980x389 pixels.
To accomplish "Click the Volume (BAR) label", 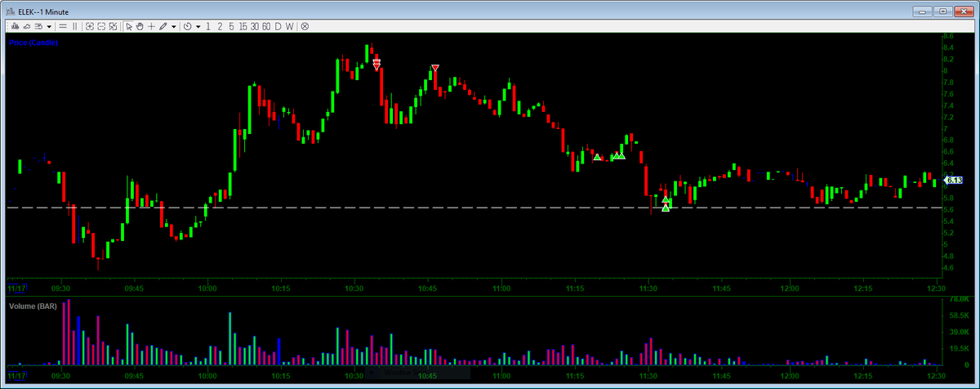I will pos(33,306).
